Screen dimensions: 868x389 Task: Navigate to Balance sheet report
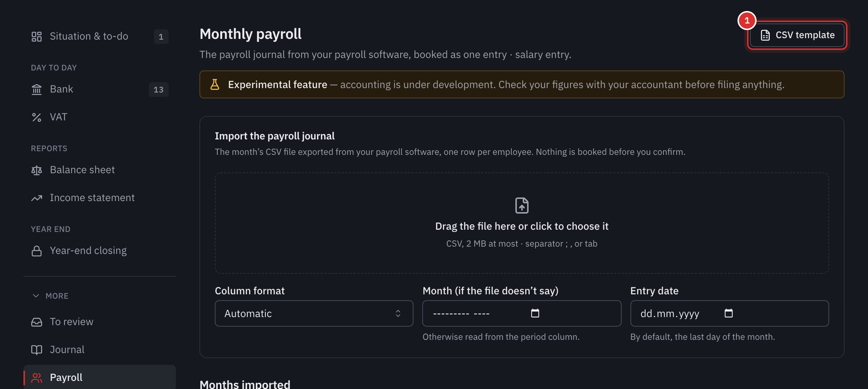tap(100, 170)
